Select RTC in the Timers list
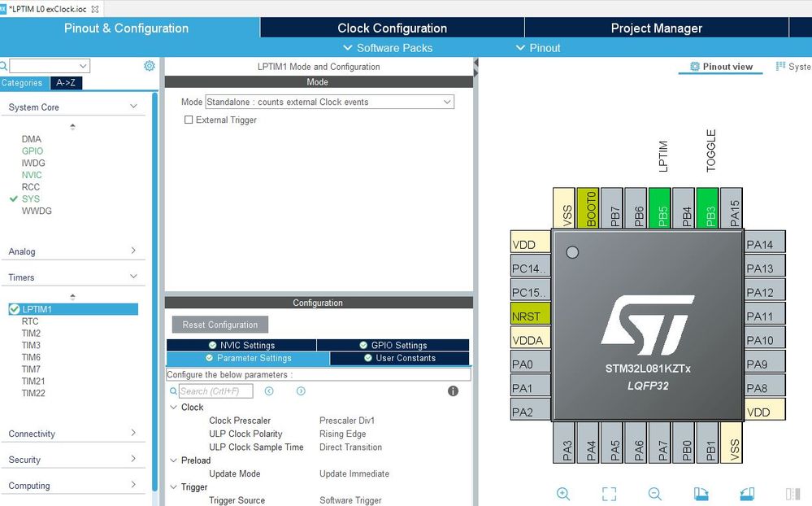This screenshot has height=506, width=812. 30,321
